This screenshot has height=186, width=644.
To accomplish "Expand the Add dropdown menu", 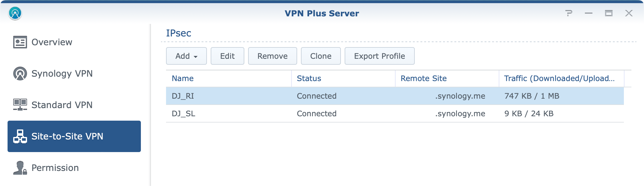I will point(186,56).
